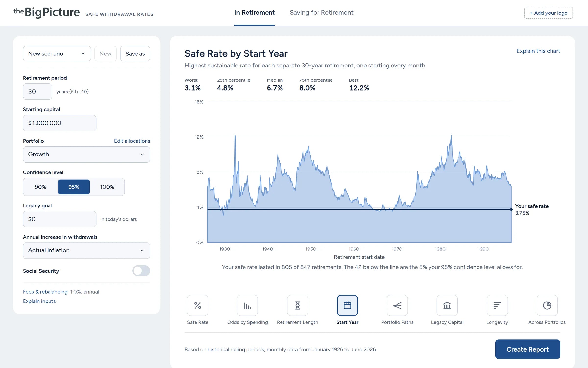Click the Retirement period years field
588x368 pixels.
[37, 92]
